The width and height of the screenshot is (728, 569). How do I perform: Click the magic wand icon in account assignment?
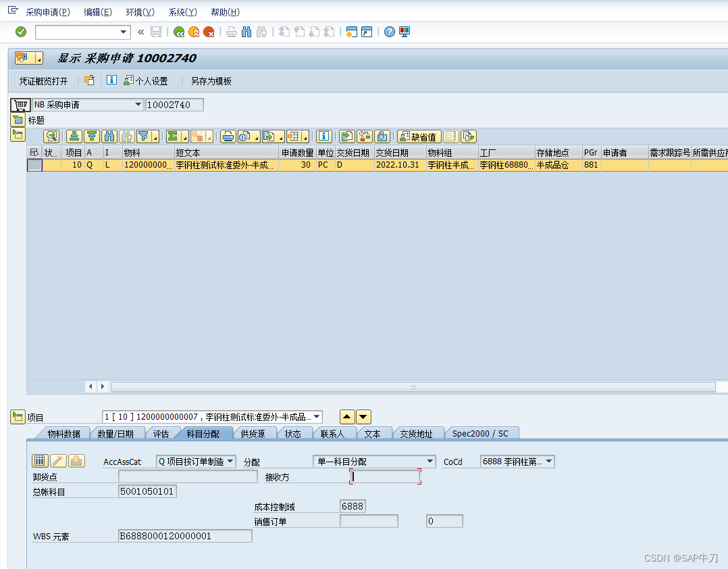[x=58, y=461]
